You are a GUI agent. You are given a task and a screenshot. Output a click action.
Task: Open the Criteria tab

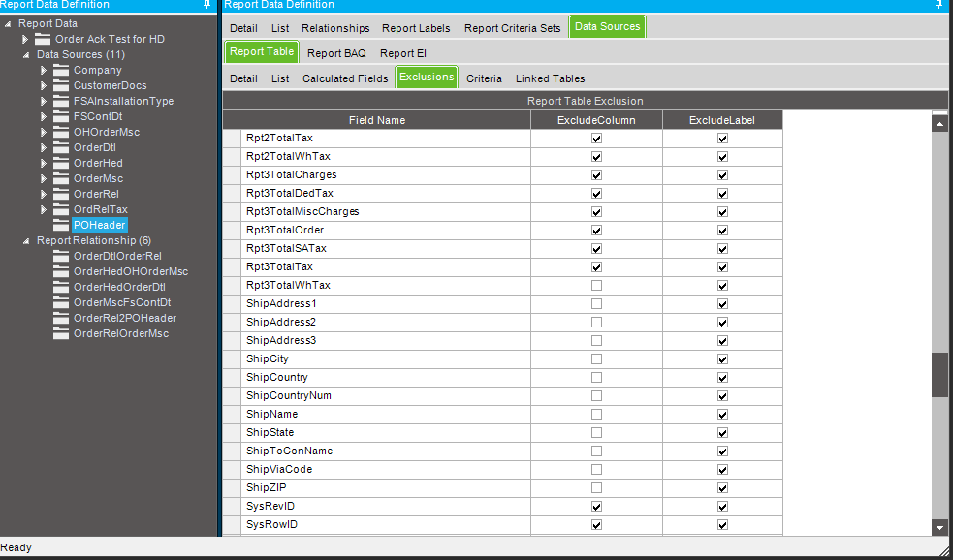[484, 78]
